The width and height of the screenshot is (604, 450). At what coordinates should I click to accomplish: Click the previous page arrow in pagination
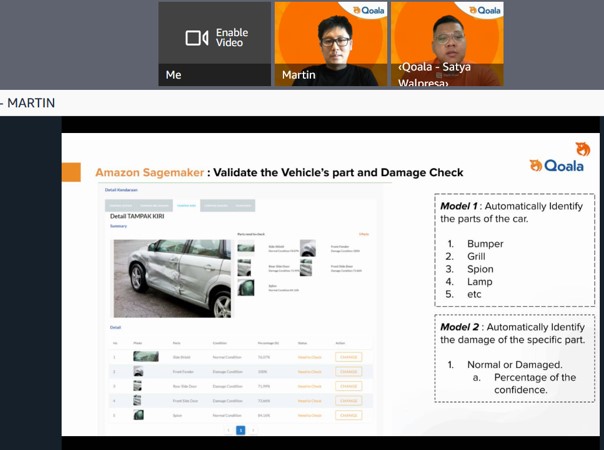click(x=227, y=430)
